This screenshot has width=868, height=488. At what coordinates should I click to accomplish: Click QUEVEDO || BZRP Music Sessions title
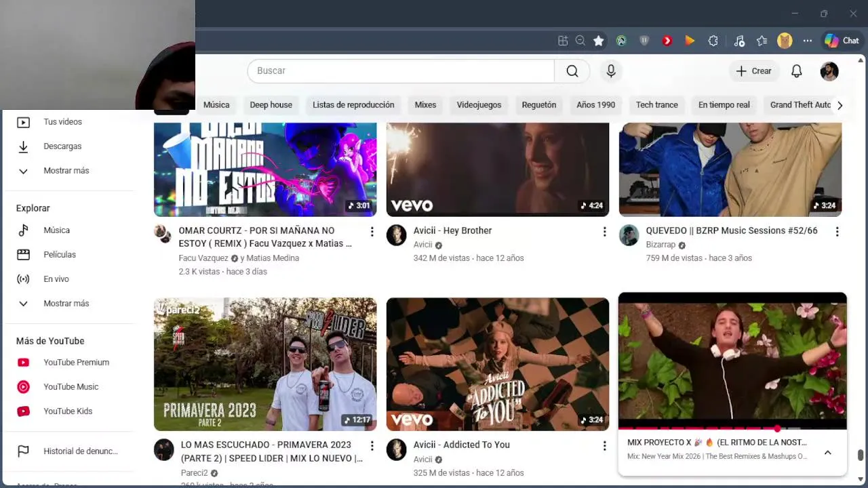[x=732, y=230]
